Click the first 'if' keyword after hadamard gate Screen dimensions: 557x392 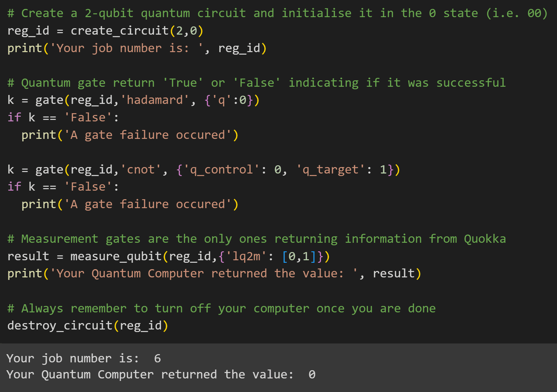click(x=14, y=117)
